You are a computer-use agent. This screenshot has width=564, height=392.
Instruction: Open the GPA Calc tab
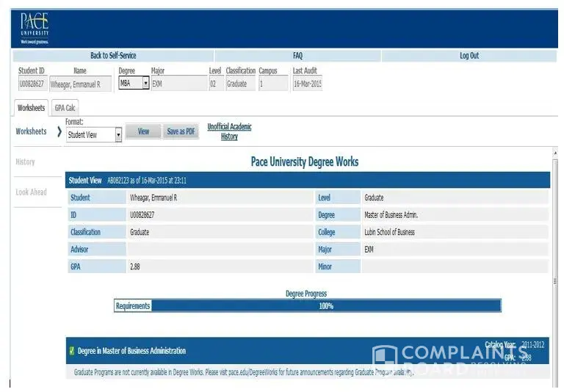[x=65, y=108]
